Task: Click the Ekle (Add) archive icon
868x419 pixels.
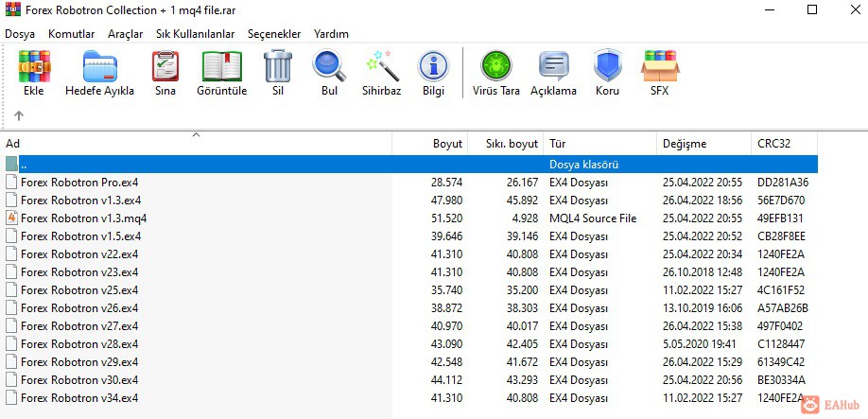Action: point(34,66)
